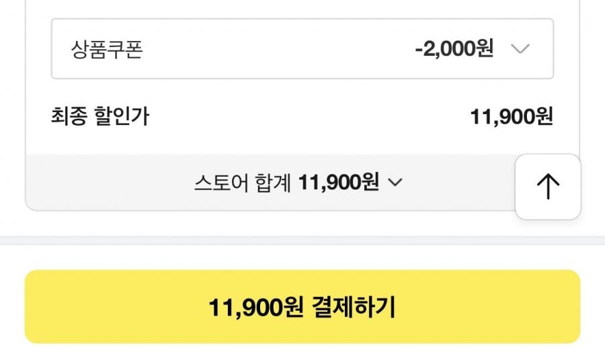Click the 상품쿠폰 label text
This screenshot has height=364, width=605.
[107, 50]
